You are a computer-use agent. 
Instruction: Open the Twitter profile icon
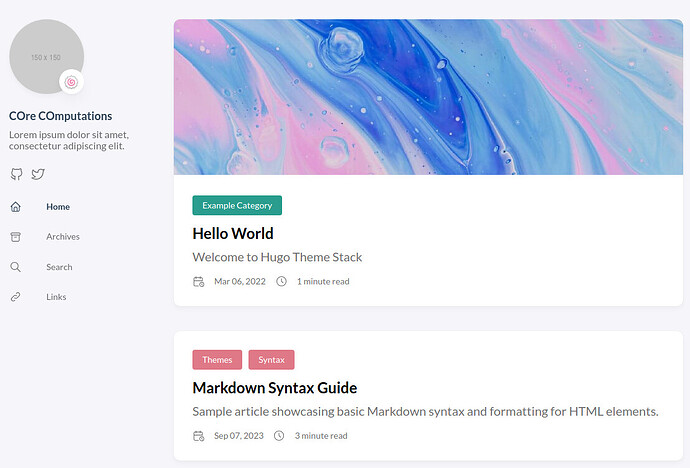[38, 174]
